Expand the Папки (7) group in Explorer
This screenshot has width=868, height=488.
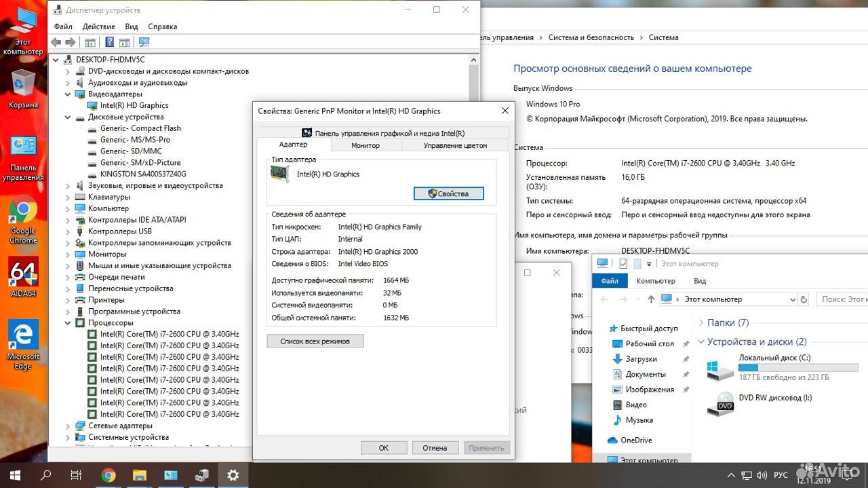click(701, 322)
